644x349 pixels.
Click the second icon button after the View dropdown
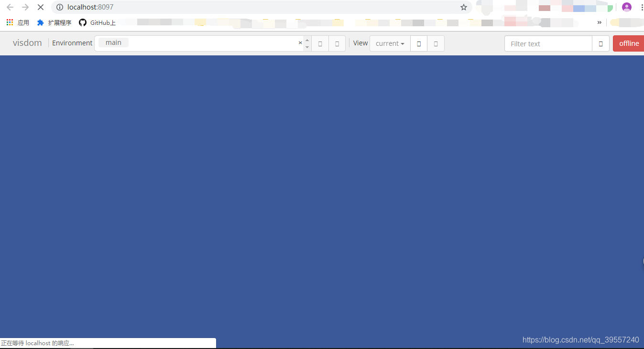point(436,43)
